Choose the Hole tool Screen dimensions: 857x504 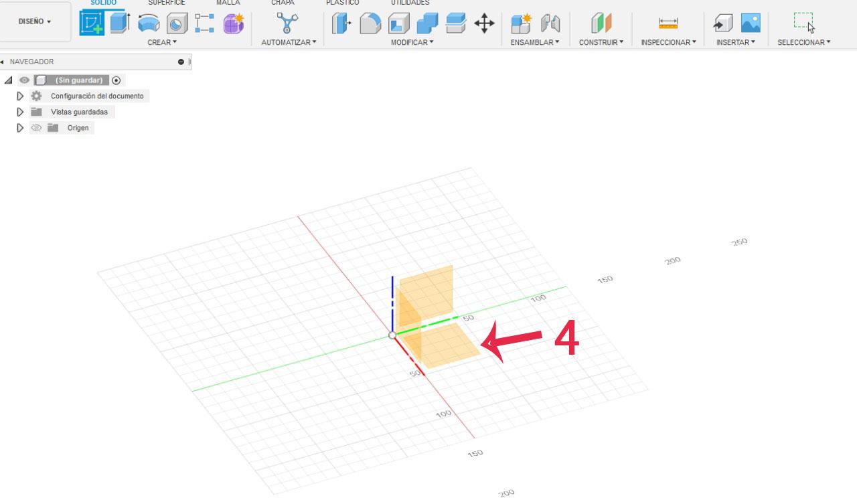point(177,24)
